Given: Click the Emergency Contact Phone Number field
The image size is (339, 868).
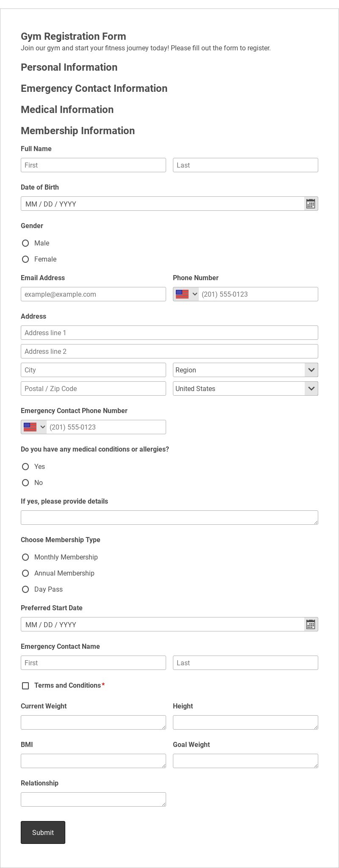Looking at the screenshot, I should 106,427.
